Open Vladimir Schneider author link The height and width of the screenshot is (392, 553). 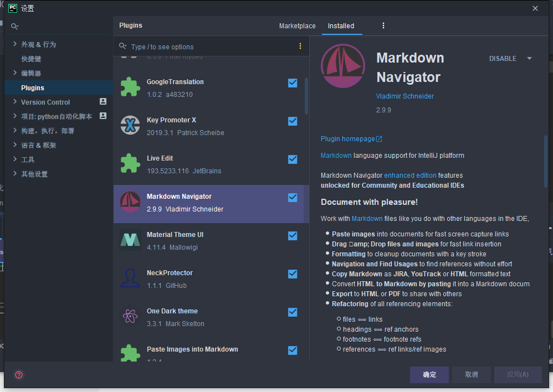pyautogui.click(x=405, y=96)
